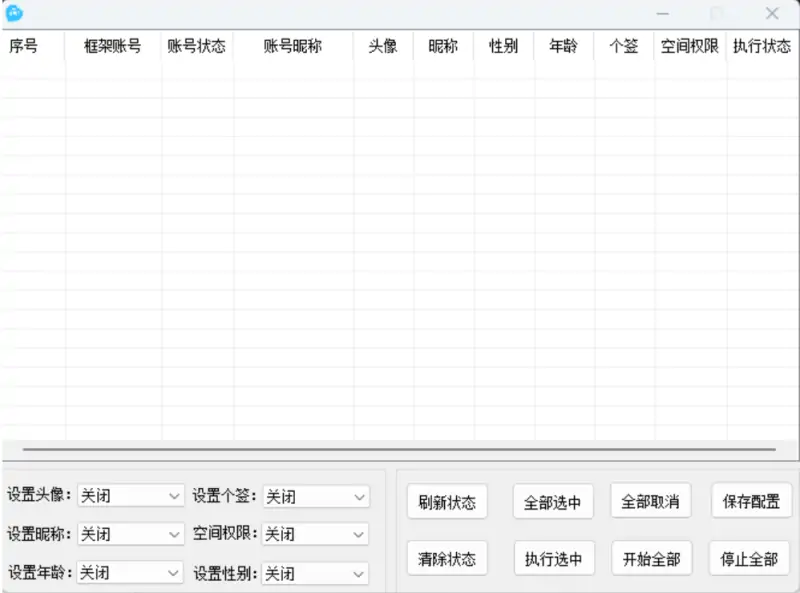Click the 刷新状态 button
This screenshot has height=593, width=800.
[447, 501]
